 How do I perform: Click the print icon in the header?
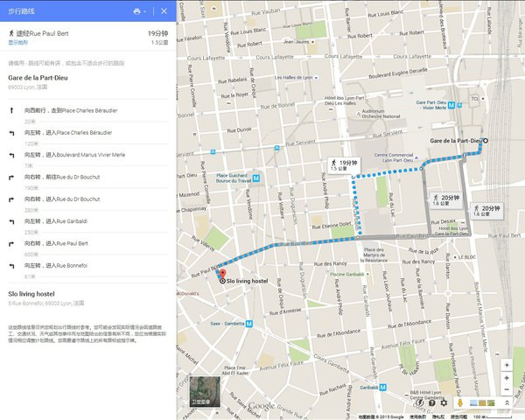(x=136, y=11)
